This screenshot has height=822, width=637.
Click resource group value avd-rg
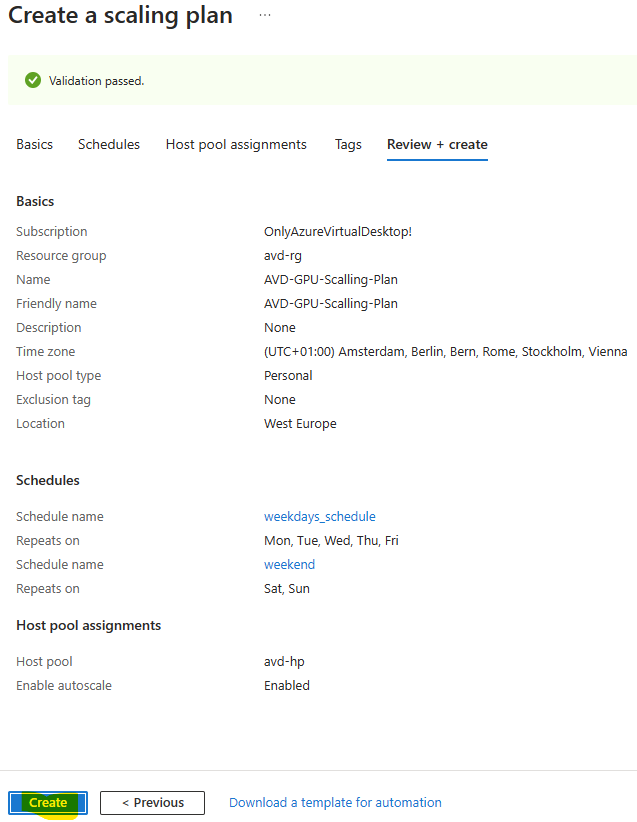[x=283, y=255]
